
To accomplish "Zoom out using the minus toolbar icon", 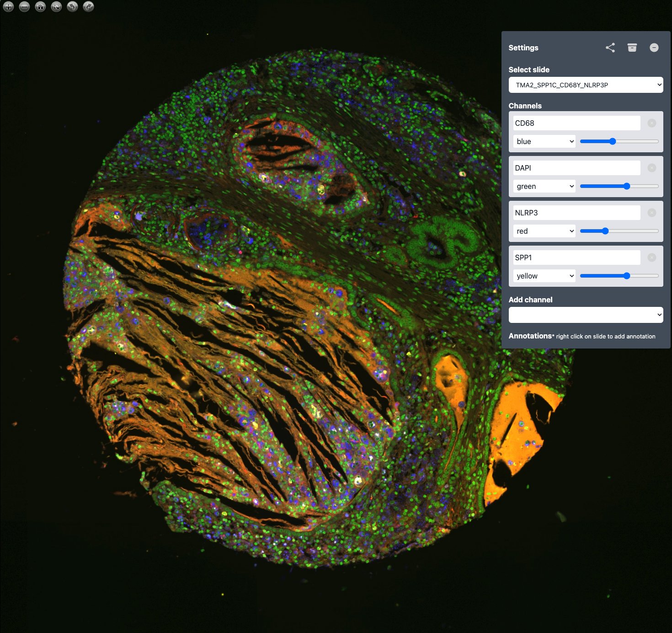I will point(24,7).
